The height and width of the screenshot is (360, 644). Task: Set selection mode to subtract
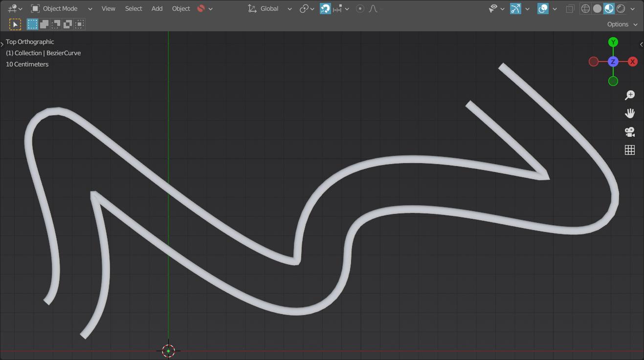click(56, 24)
